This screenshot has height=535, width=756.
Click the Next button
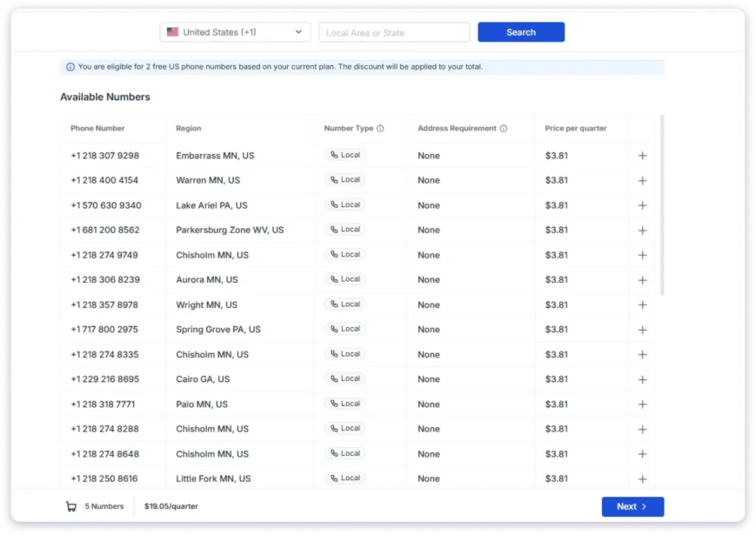tap(632, 506)
